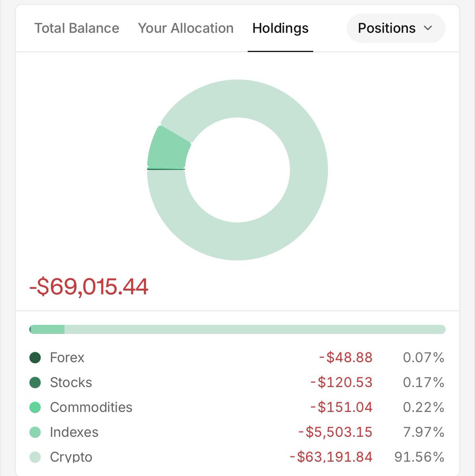
Task: Click the Forex dark green legend dot
Action: 35,358
